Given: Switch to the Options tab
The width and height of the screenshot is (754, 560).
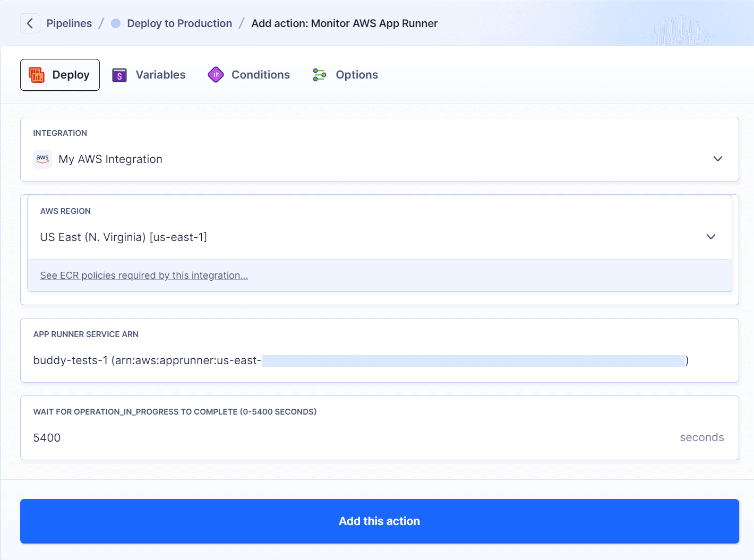Looking at the screenshot, I should tap(356, 75).
